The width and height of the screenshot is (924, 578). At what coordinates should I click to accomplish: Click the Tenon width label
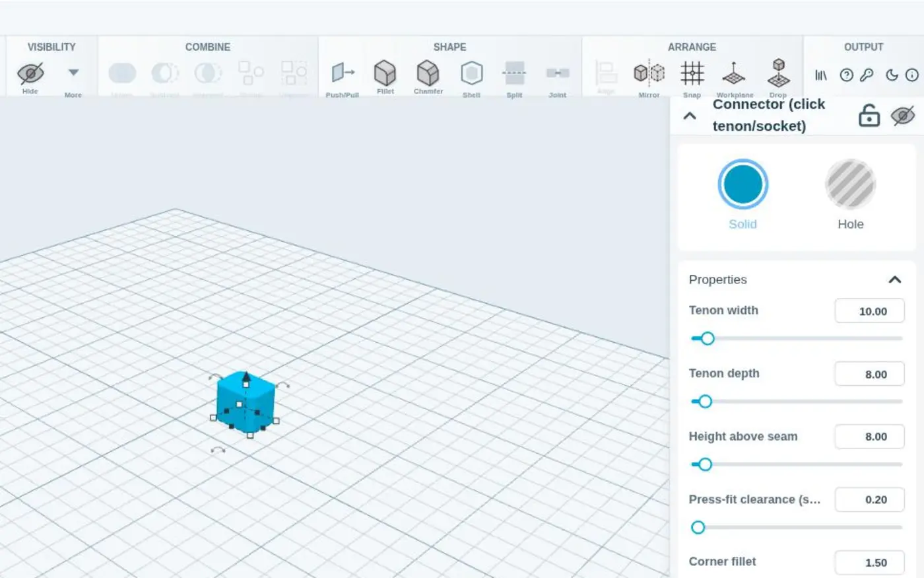pos(723,310)
